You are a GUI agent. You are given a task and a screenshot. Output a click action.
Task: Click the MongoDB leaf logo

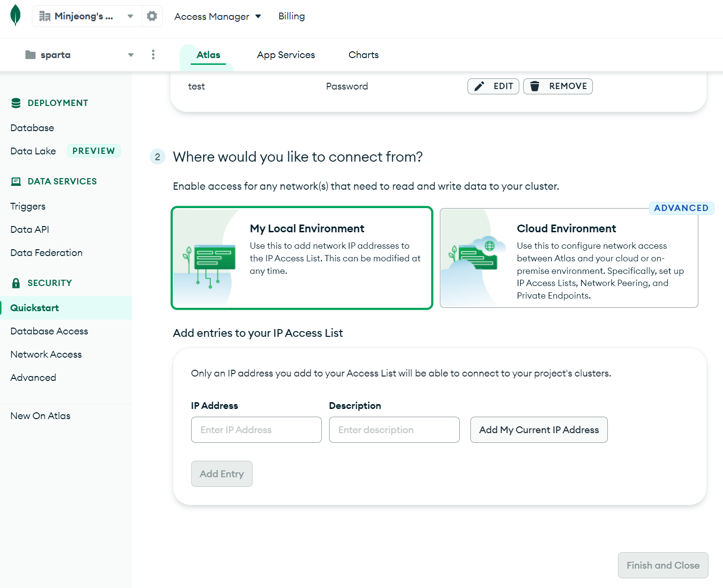tap(15, 15)
